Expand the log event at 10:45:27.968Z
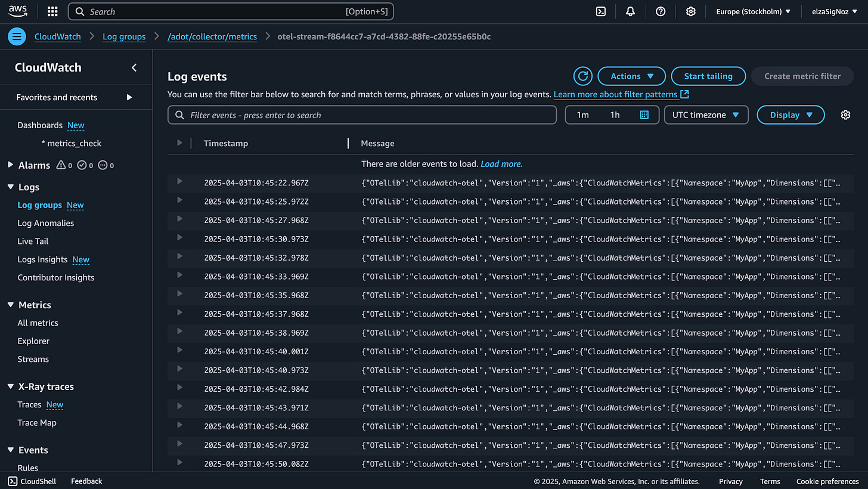Image resolution: width=868 pixels, height=489 pixels. tap(179, 219)
